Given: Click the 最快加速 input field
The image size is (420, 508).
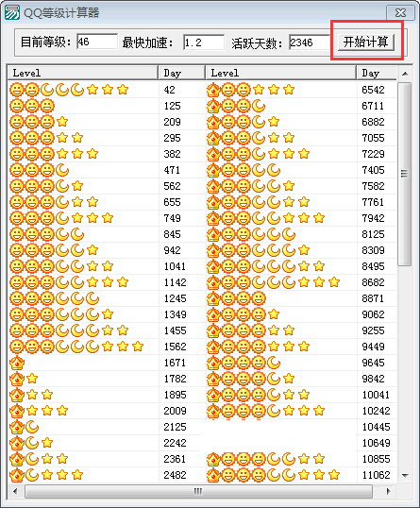Looking at the screenshot, I should click(x=204, y=42).
